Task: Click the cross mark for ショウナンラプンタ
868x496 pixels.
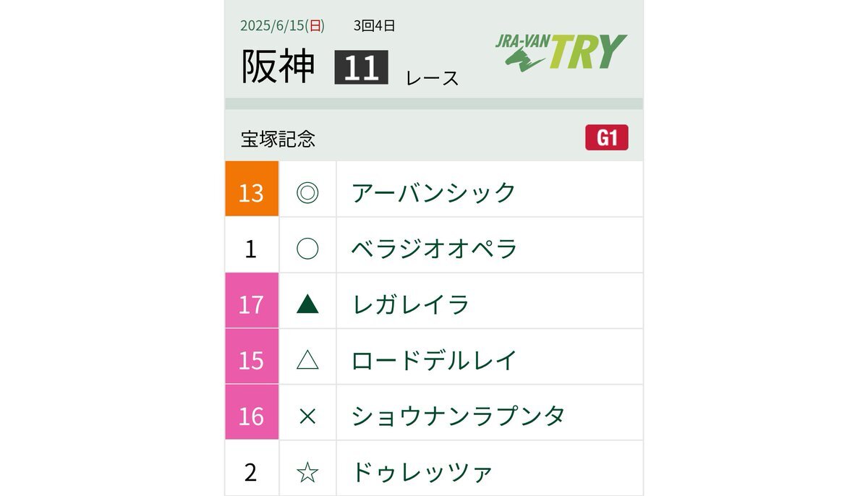Action: point(308,416)
